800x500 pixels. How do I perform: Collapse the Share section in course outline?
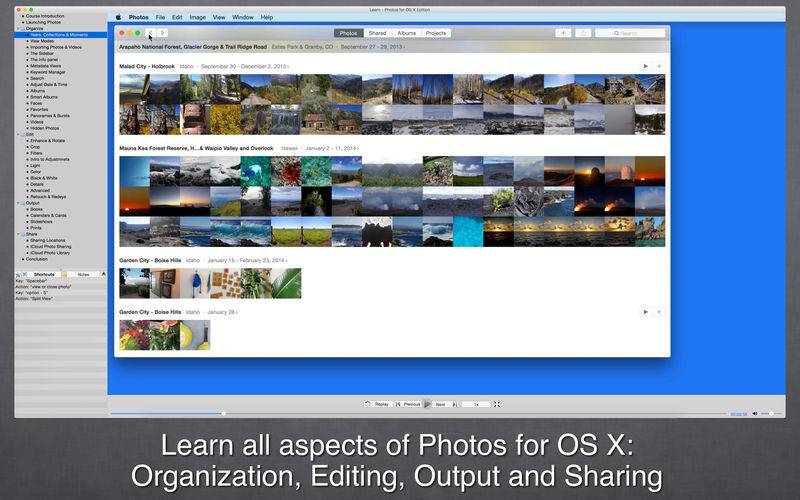pos(18,234)
